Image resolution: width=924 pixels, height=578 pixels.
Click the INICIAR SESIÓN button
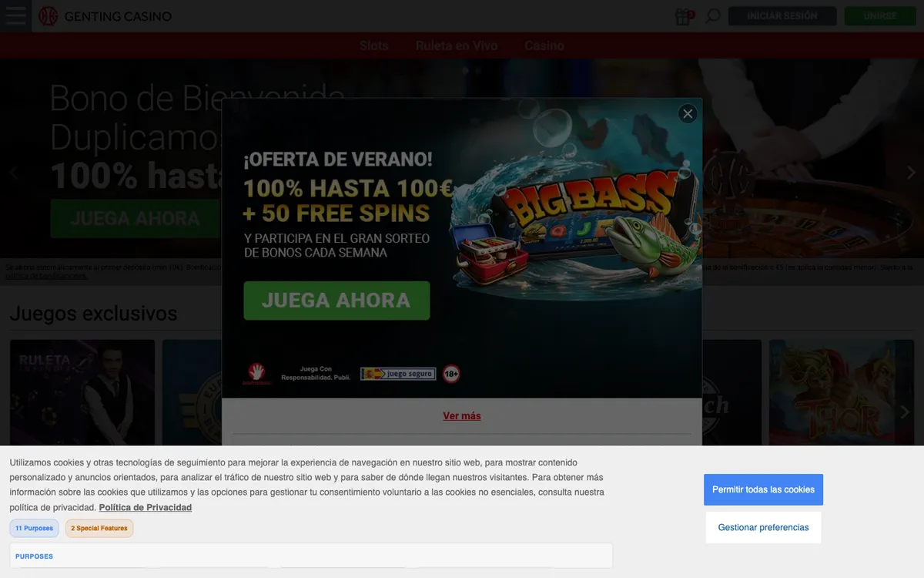[x=782, y=16]
